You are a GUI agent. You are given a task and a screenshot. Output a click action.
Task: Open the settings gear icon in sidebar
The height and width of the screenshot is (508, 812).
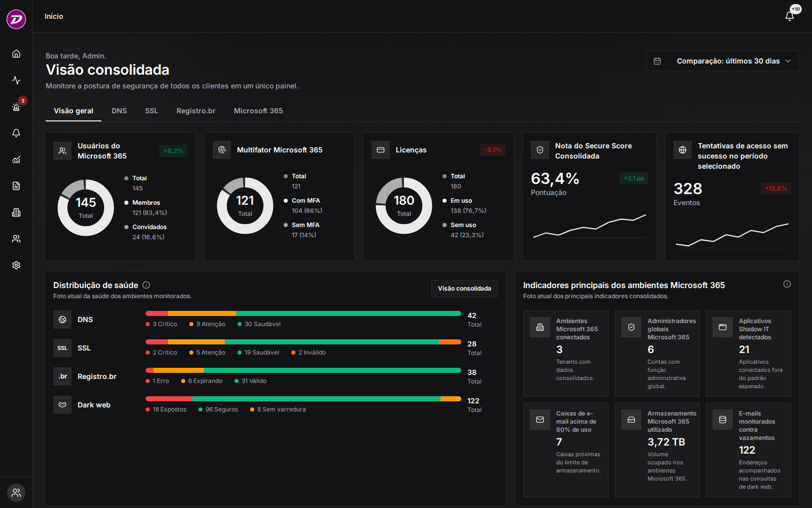click(16, 265)
